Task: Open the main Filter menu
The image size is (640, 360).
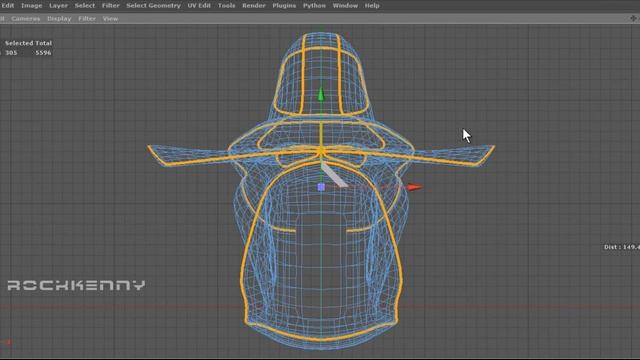Action: pos(111,6)
